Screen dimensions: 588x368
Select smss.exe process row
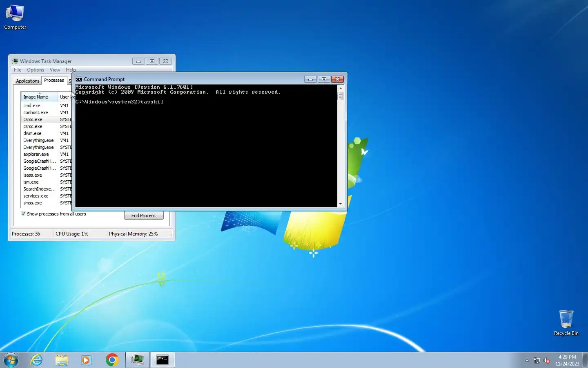pos(47,203)
